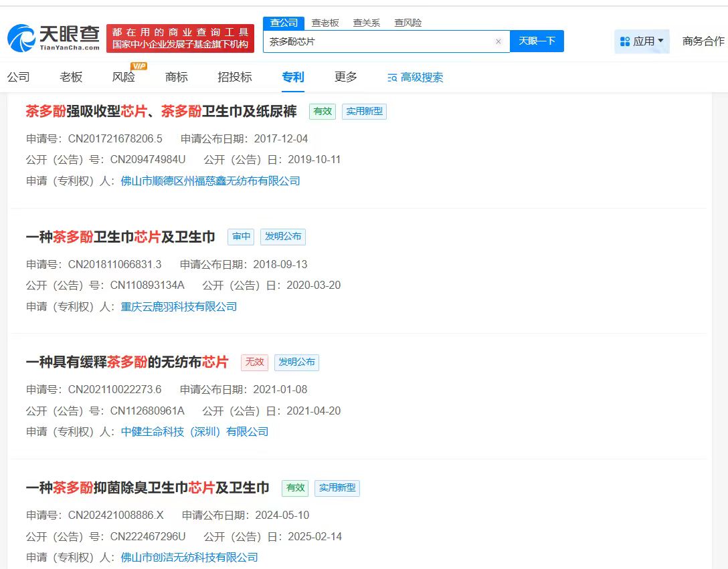Open patent 一种具有缓释茶多酚的无纺布芯片
This screenshot has width=728, height=569.
127,362
